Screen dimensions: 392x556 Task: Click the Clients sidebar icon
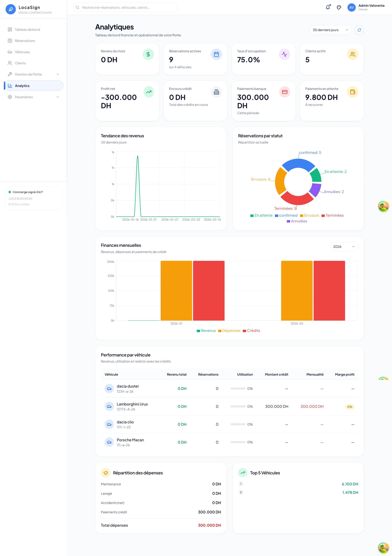click(10, 63)
